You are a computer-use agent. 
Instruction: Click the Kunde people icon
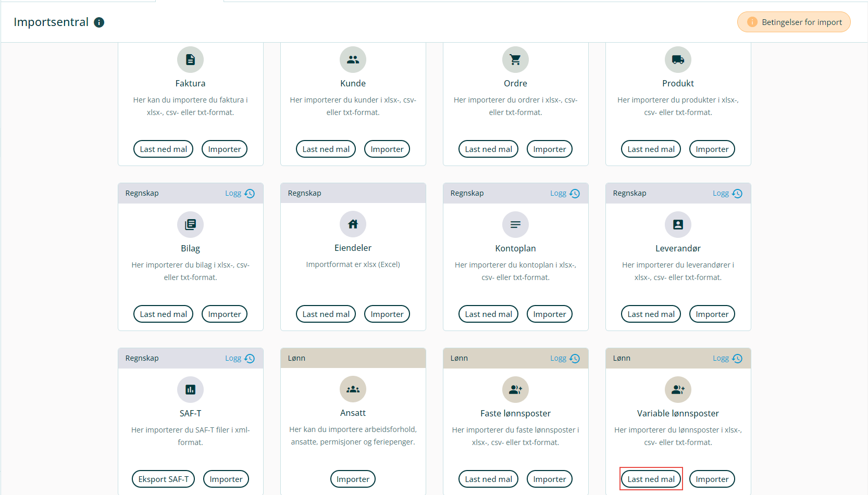pos(353,60)
